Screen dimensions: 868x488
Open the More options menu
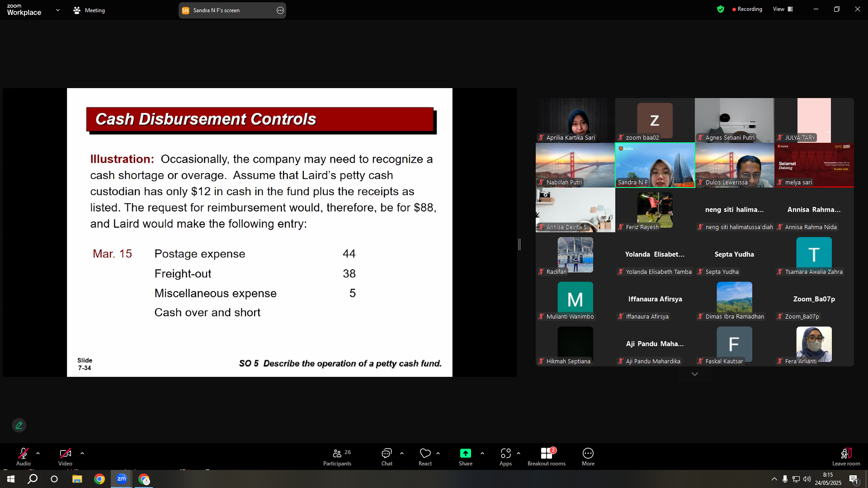coord(588,457)
